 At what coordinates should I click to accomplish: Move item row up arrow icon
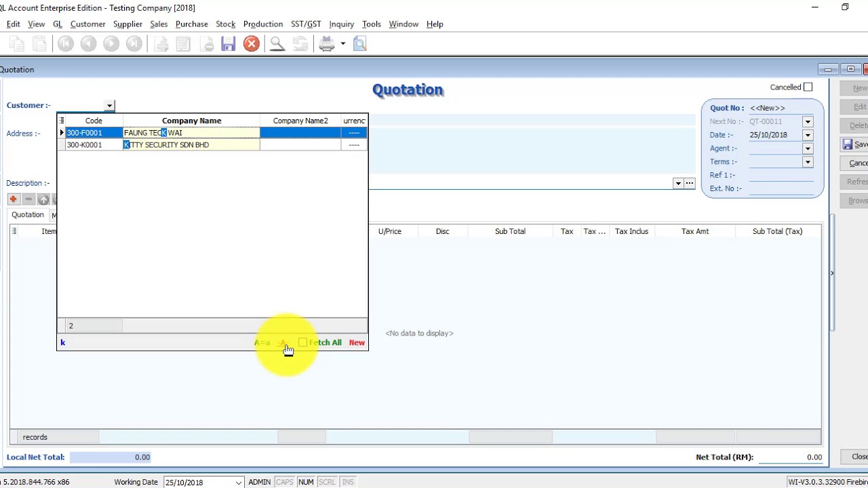pyautogui.click(x=43, y=199)
